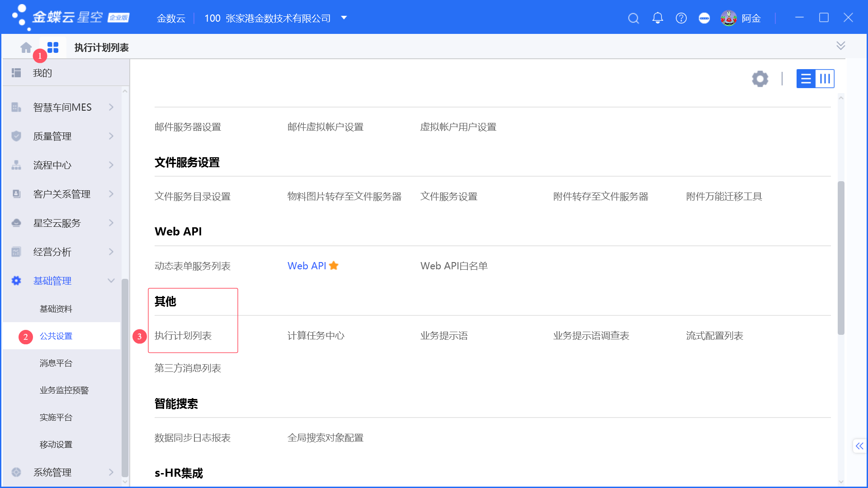Expand 流程中心 chevron
This screenshot has width=868, height=488.
point(111,165)
